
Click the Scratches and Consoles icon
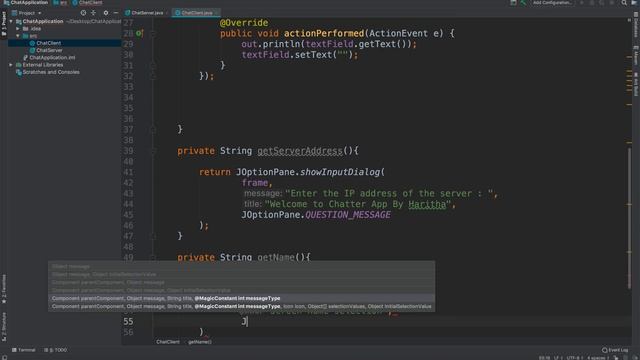[19, 72]
